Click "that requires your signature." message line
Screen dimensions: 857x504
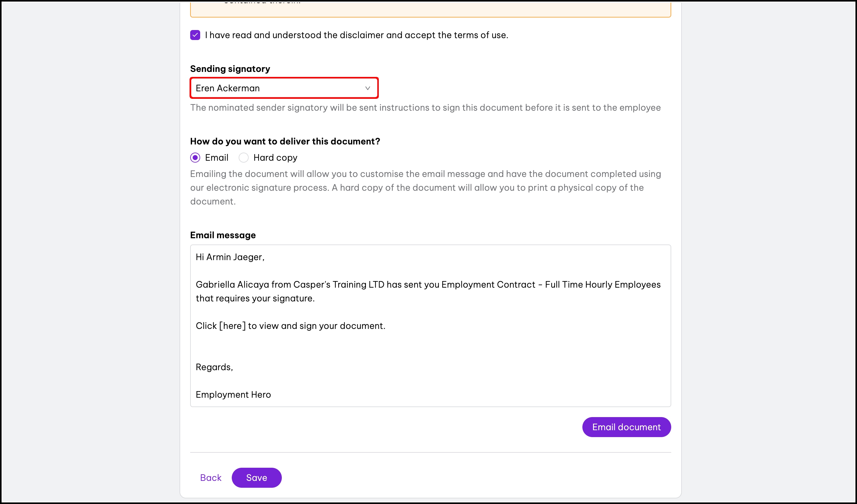255,298
